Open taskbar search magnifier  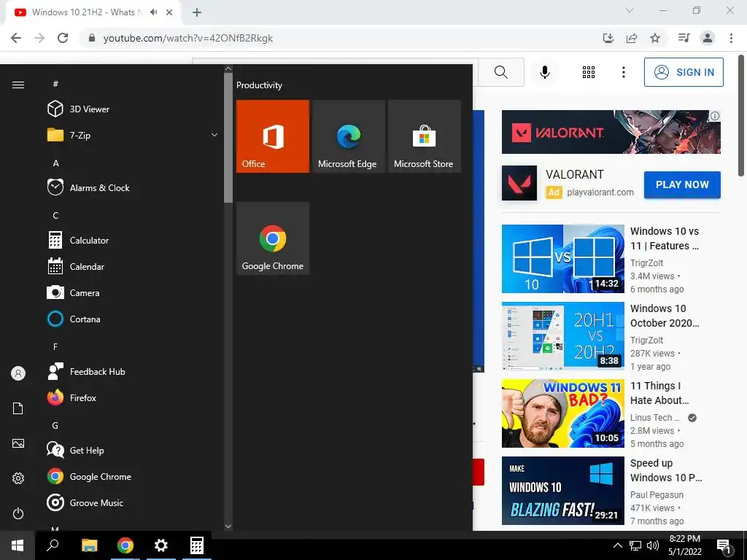(53, 545)
